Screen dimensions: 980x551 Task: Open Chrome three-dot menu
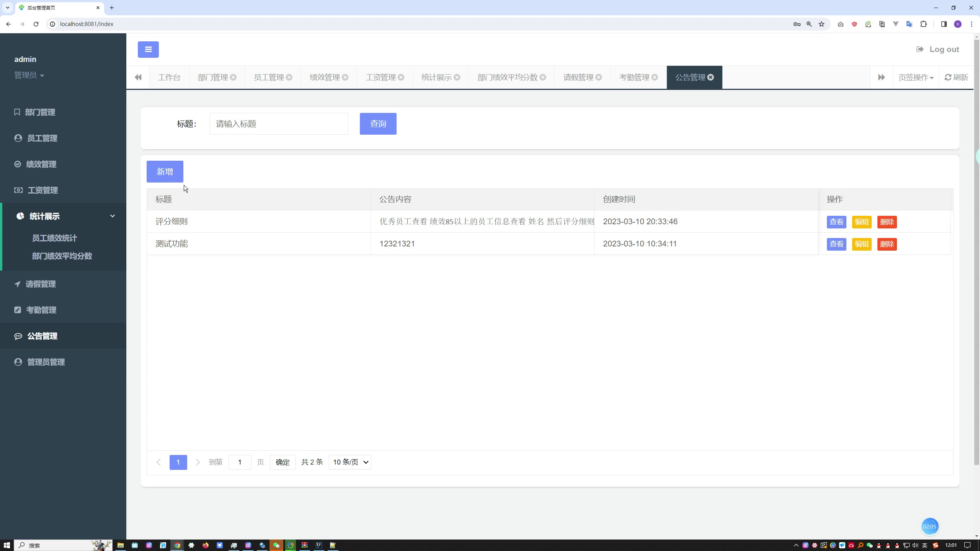point(972,24)
